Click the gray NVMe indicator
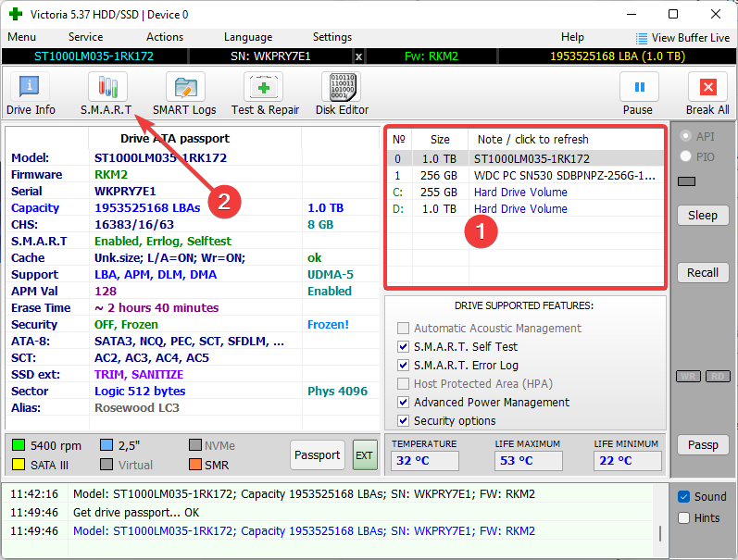Image resolution: width=738 pixels, height=560 pixels. point(194,444)
